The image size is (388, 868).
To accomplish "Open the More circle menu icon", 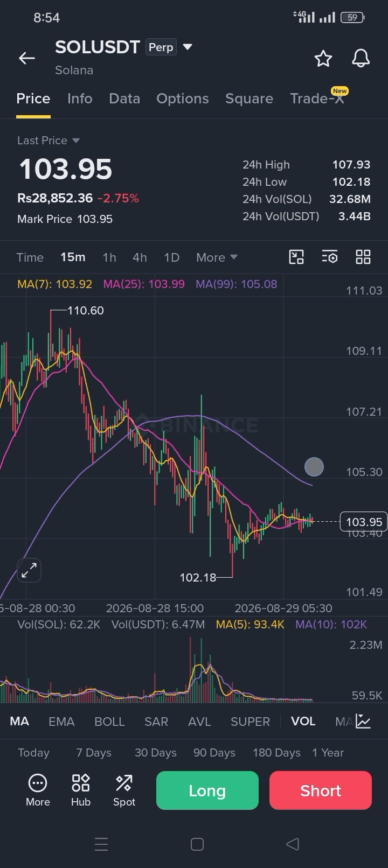I will click(x=38, y=790).
